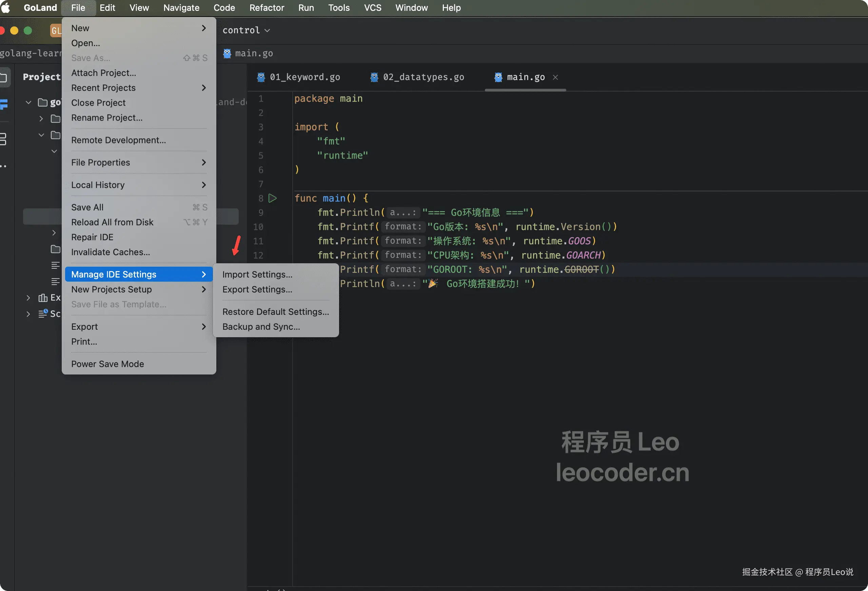Click the gopher icon in main.go breadcrumb
The width and height of the screenshot is (868, 591).
pyautogui.click(x=227, y=54)
